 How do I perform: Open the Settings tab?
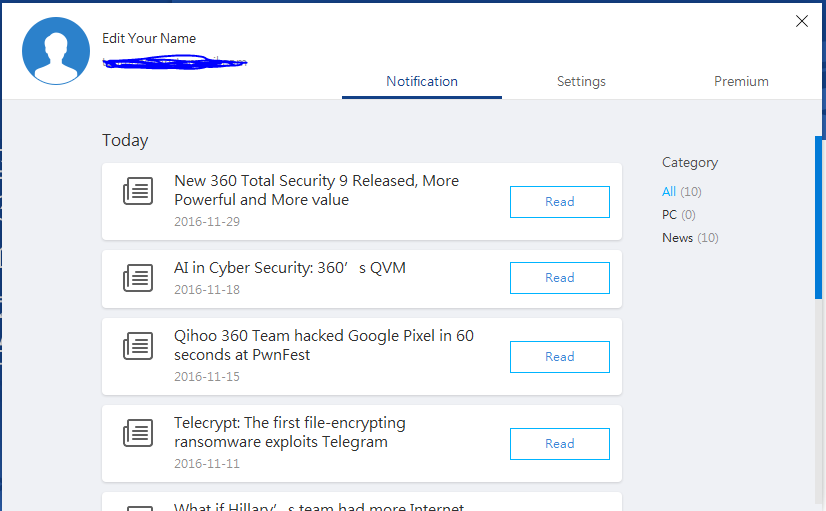582,81
